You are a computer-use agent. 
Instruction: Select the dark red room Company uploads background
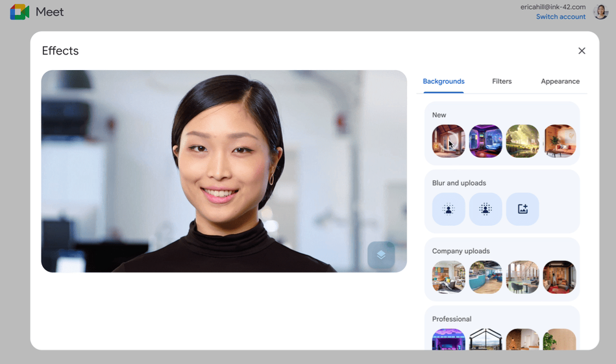click(x=560, y=277)
